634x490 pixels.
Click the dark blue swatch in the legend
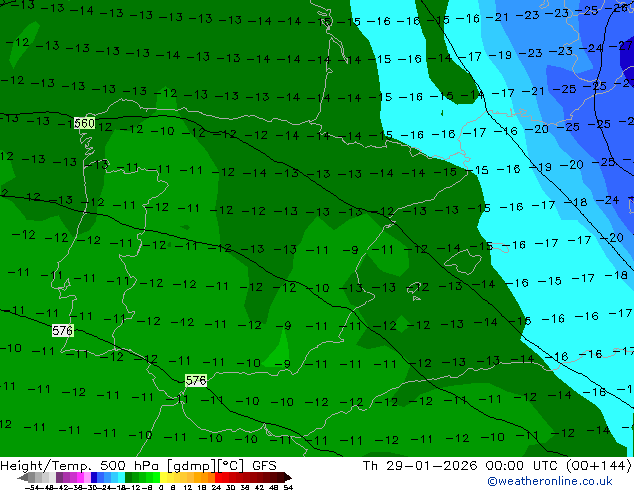[x=94, y=477]
